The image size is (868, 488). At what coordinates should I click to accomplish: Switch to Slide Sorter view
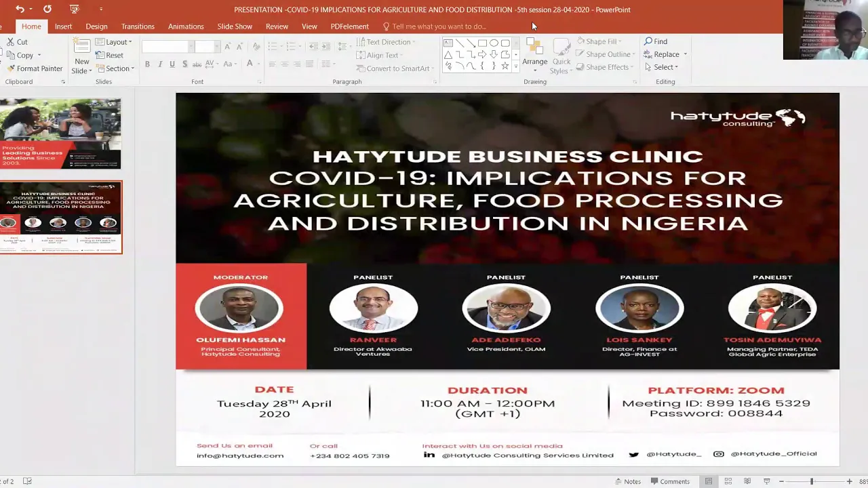click(728, 481)
